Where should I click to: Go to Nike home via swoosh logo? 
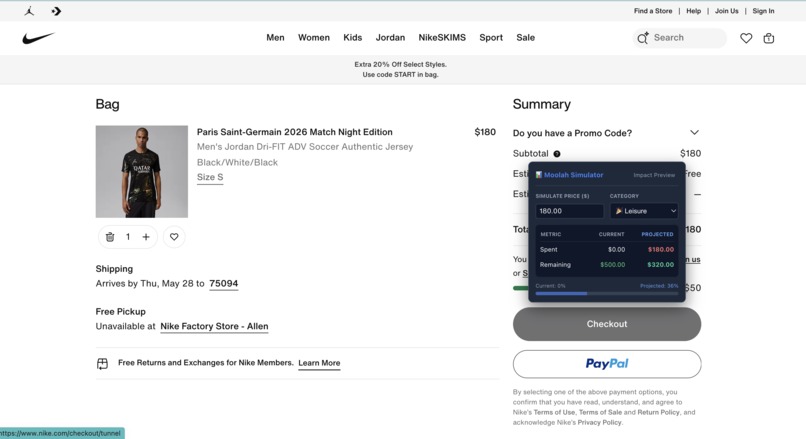point(38,38)
